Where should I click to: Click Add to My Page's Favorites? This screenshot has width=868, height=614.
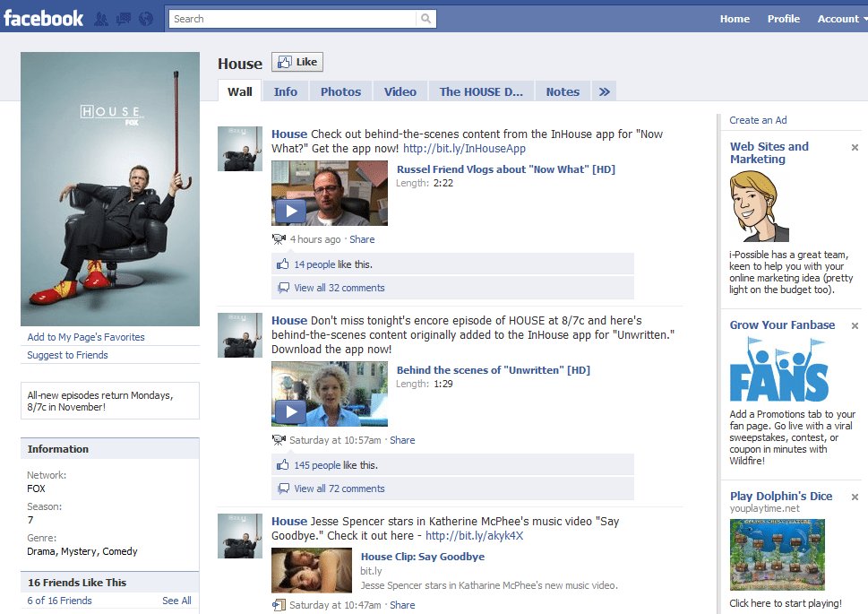[86, 337]
